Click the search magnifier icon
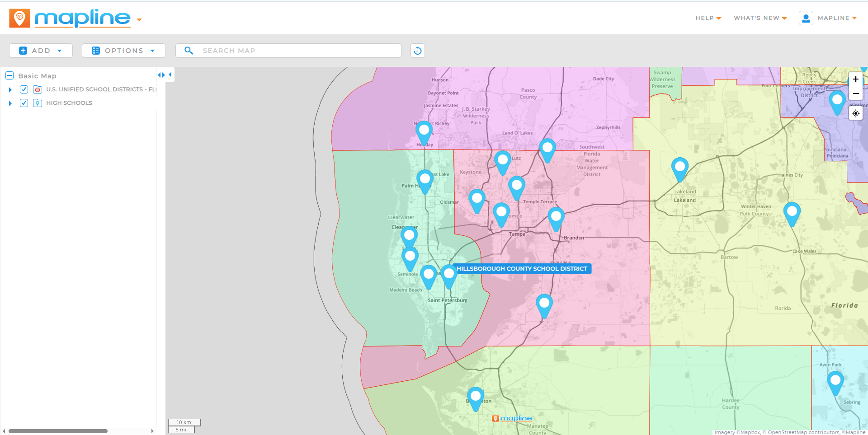 (x=189, y=51)
